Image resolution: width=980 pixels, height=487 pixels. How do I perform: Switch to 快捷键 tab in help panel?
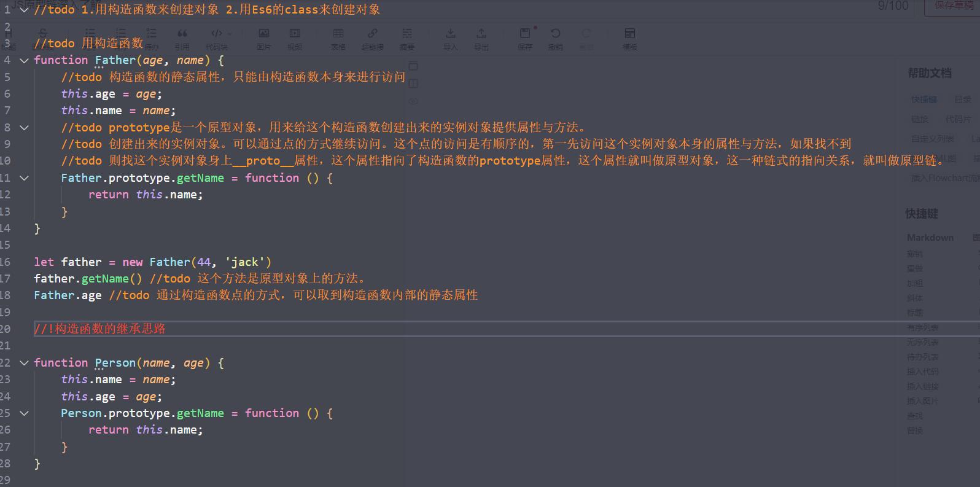click(x=924, y=99)
